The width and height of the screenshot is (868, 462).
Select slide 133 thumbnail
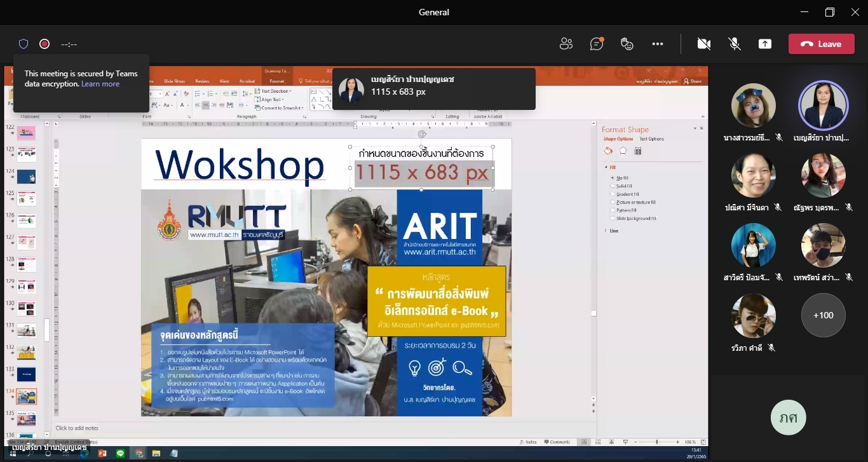click(x=27, y=374)
